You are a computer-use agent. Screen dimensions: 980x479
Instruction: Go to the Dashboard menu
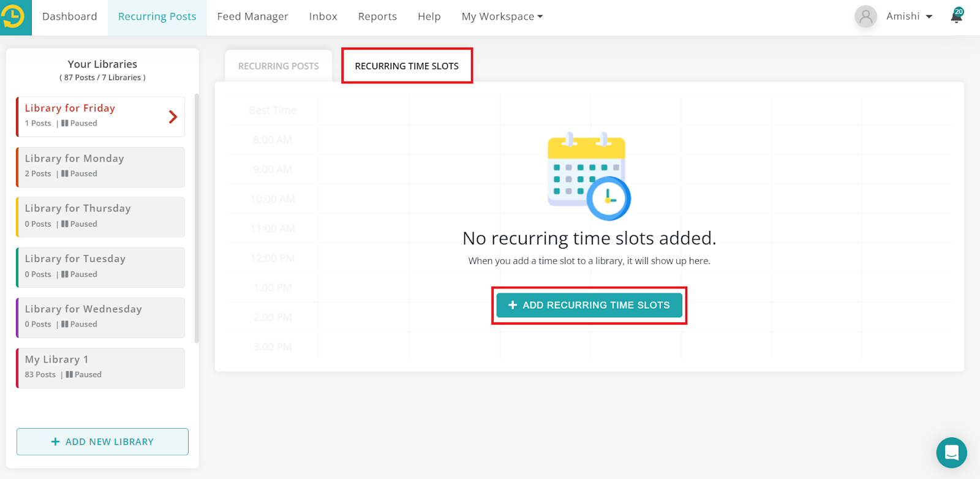coord(70,17)
